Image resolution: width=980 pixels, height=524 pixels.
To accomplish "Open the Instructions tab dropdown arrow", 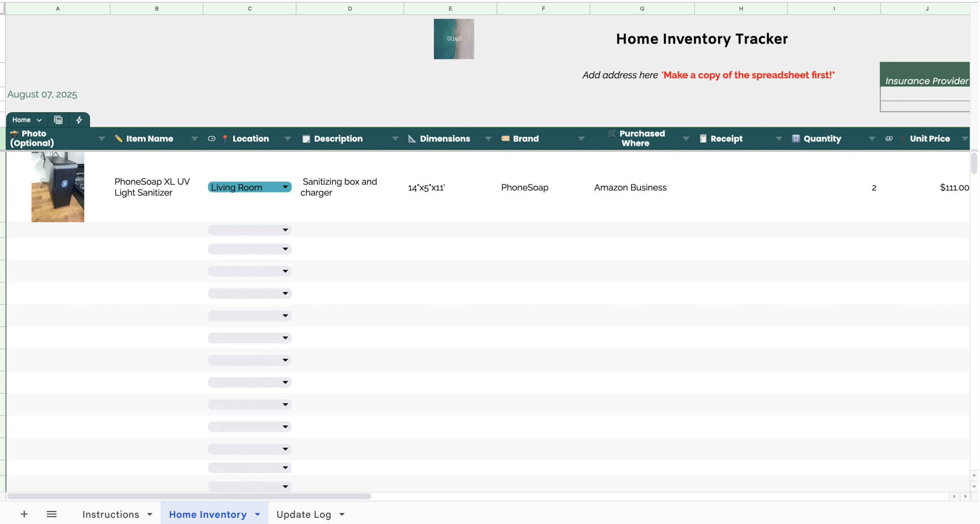I will 150,514.
